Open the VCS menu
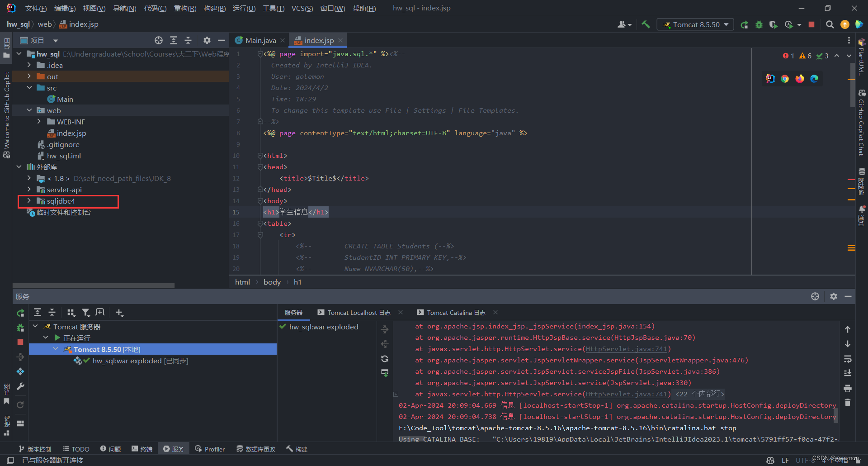The width and height of the screenshot is (868, 466). click(x=302, y=8)
